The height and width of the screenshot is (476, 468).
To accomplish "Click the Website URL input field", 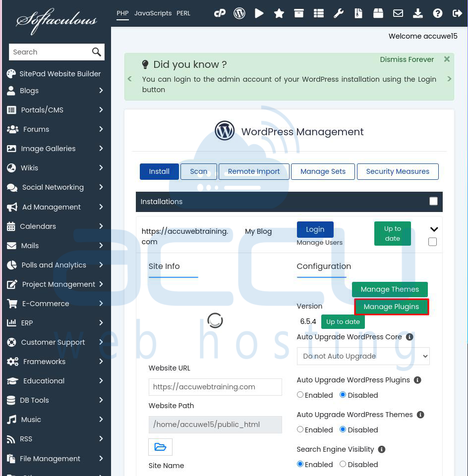I will pos(215,387).
